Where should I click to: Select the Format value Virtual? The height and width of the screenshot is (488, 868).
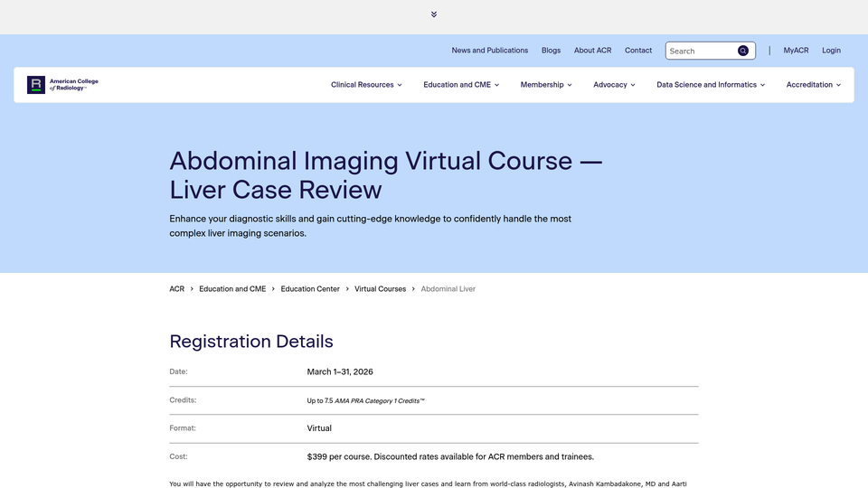click(x=319, y=428)
